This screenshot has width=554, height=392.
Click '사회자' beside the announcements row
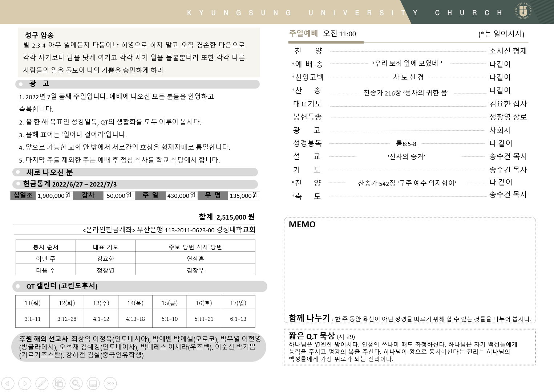[x=500, y=130]
